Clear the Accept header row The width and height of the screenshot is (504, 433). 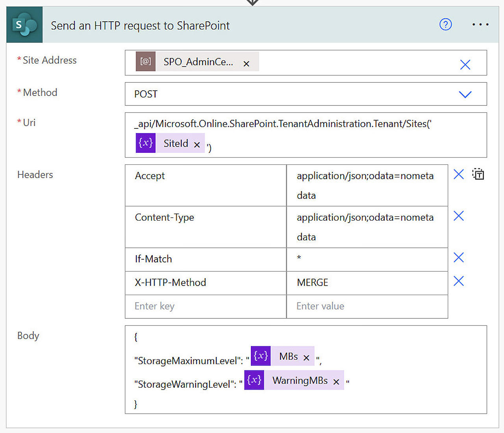(458, 174)
